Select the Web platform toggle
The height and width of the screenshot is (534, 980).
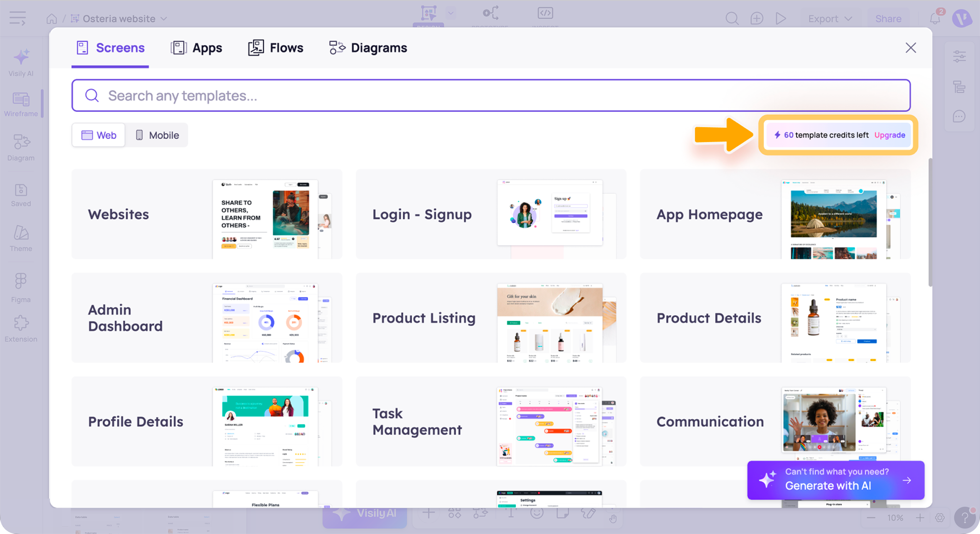[x=98, y=135]
